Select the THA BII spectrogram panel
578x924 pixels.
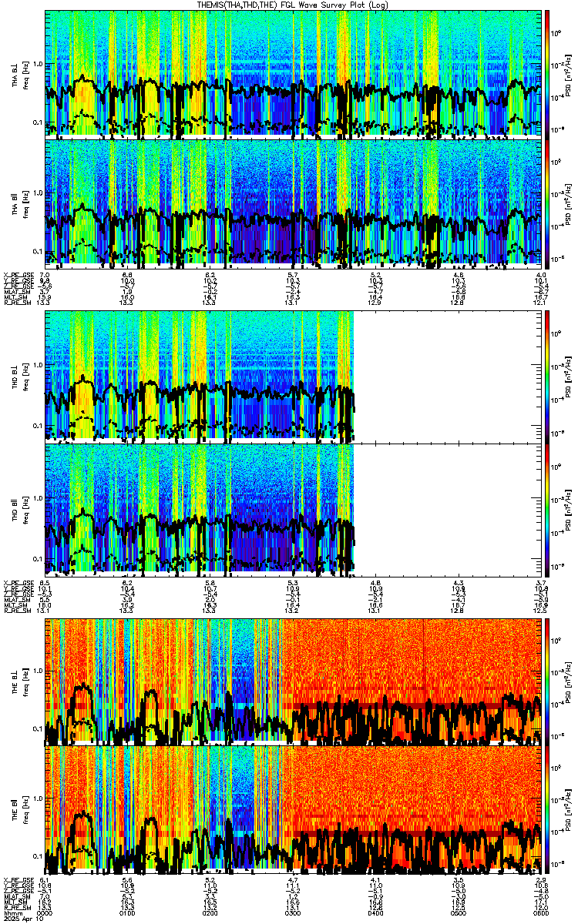click(293, 203)
